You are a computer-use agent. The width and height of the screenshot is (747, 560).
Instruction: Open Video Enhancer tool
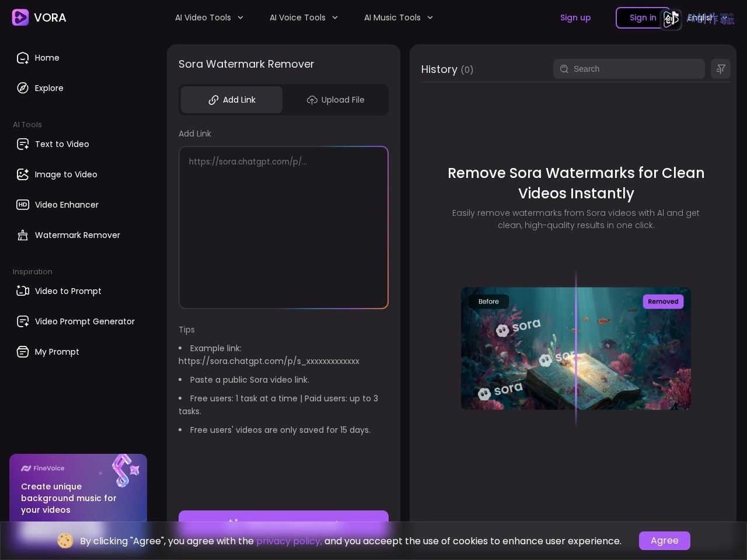pyautogui.click(x=78, y=205)
